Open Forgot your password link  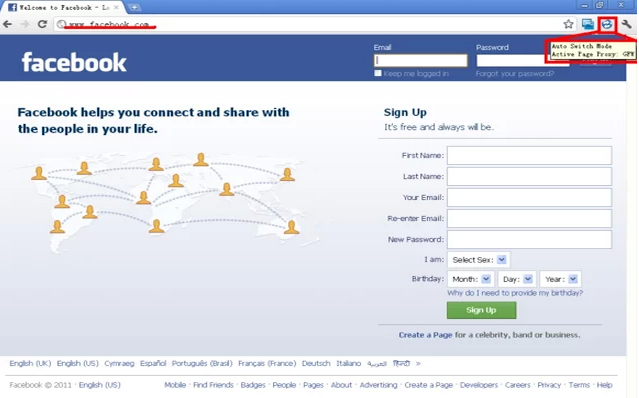coord(515,74)
